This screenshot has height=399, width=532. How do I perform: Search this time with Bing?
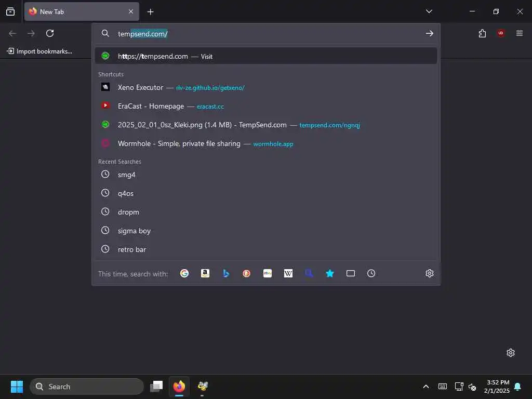(226, 273)
